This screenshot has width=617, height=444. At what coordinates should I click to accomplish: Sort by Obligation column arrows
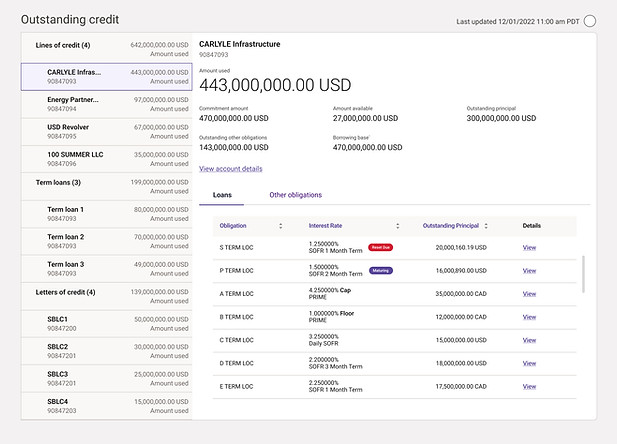pos(281,226)
